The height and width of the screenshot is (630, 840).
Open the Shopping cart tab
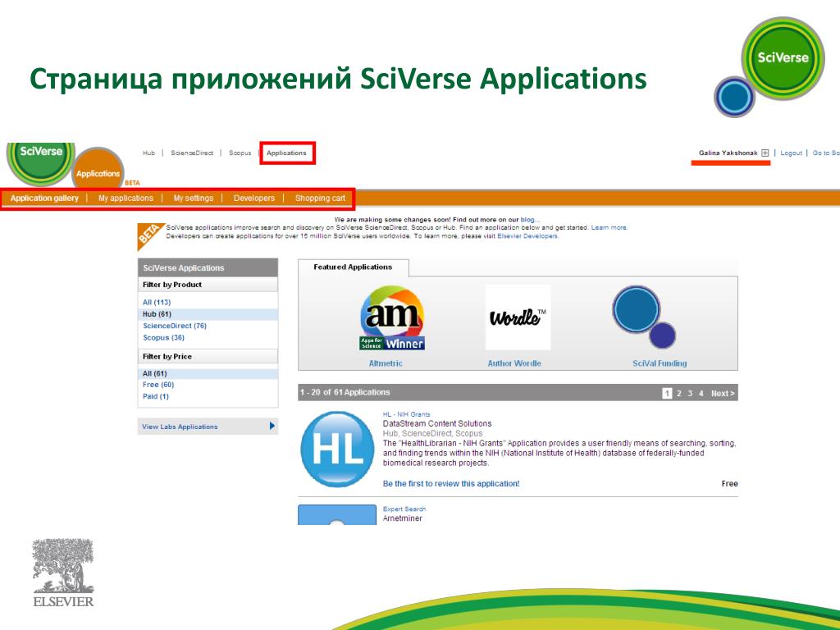click(321, 199)
